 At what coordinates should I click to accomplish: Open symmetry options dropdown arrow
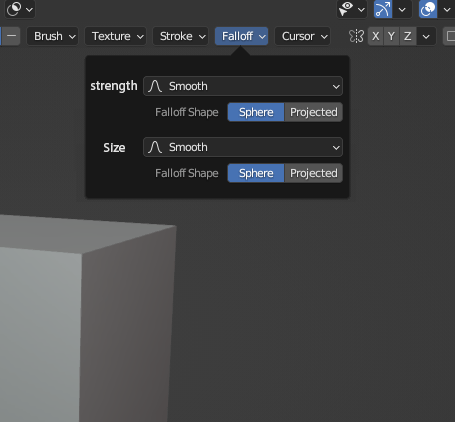[426, 36]
